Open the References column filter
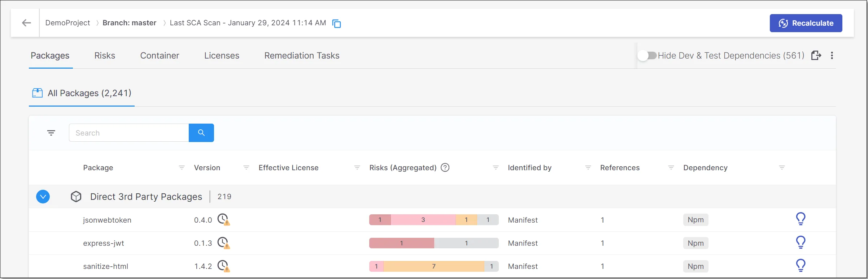 click(x=671, y=168)
